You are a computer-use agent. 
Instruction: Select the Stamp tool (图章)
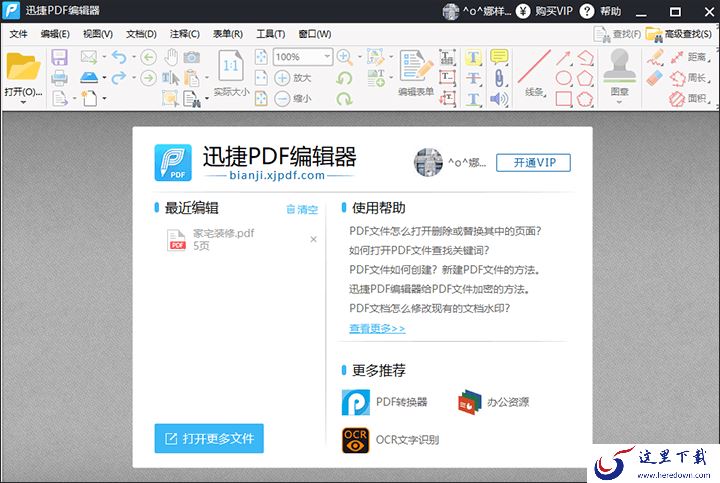click(x=619, y=72)
